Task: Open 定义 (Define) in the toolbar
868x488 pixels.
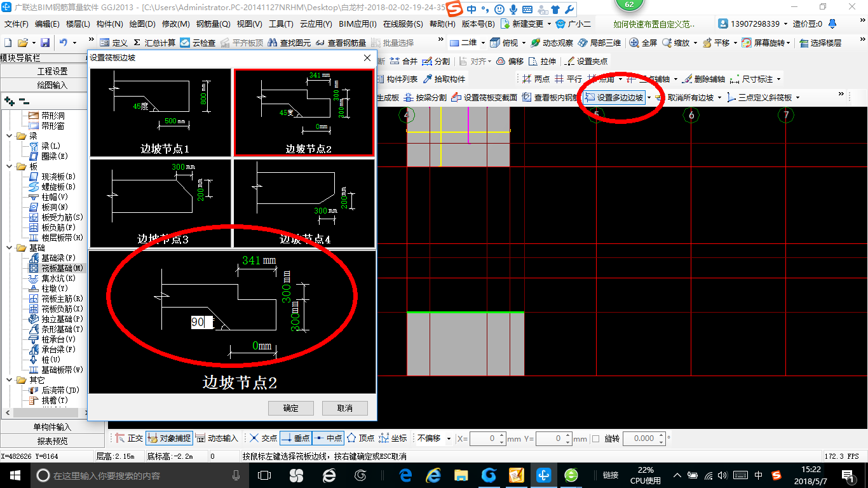Action: tap(114, 43)
